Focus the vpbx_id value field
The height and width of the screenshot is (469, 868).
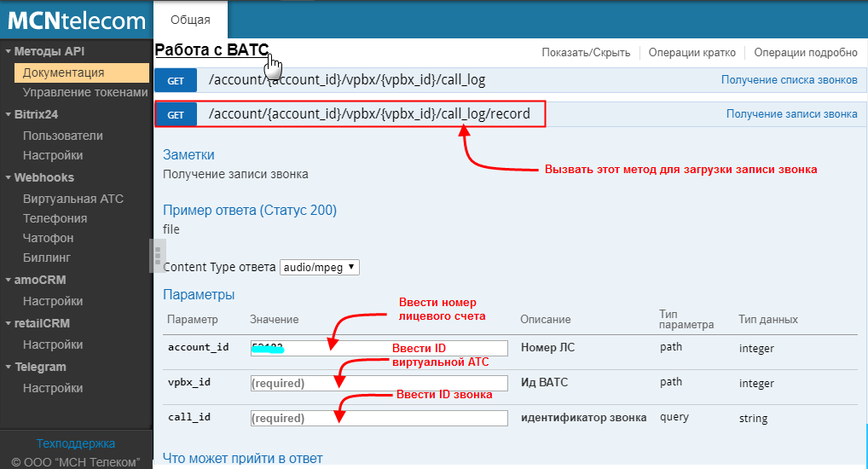click(x=379, y=383)
